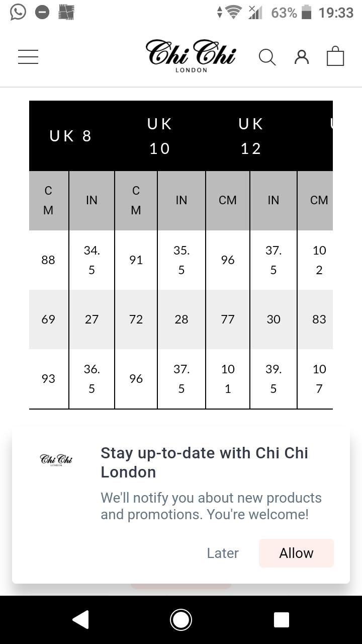Tap the search magnifier icon
The image size is (362, 644).
[267, 57]
